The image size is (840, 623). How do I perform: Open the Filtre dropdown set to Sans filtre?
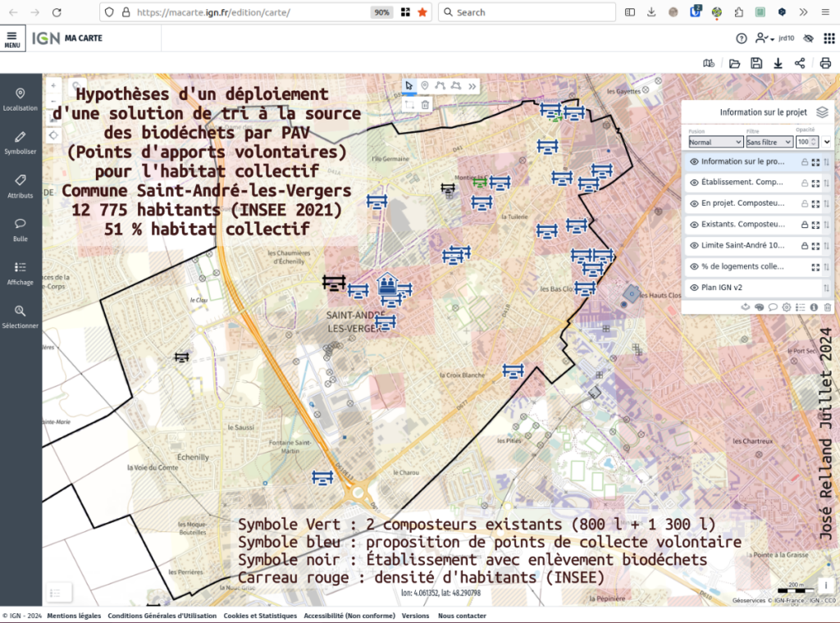[x=769, y=142]
